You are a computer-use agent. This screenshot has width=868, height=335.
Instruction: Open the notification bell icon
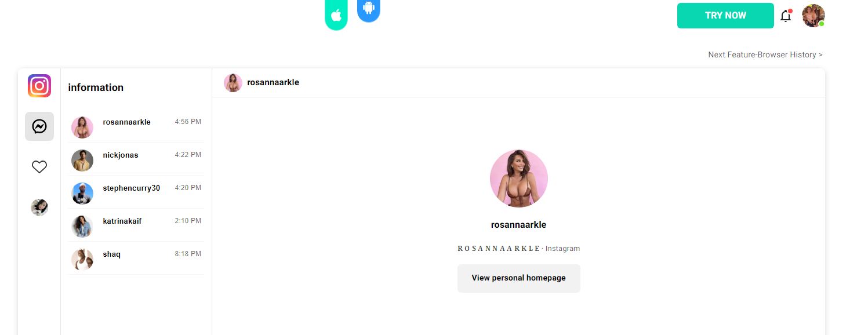(786, 16)
